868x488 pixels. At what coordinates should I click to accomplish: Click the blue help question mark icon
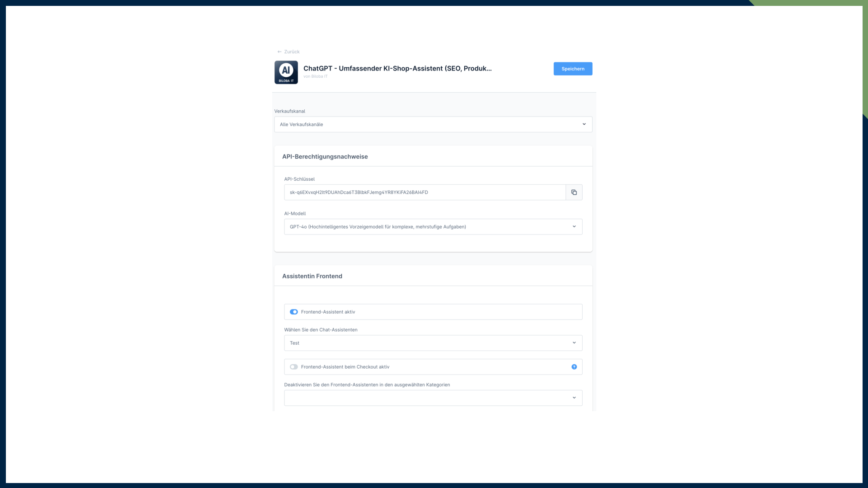click(574, 367)
